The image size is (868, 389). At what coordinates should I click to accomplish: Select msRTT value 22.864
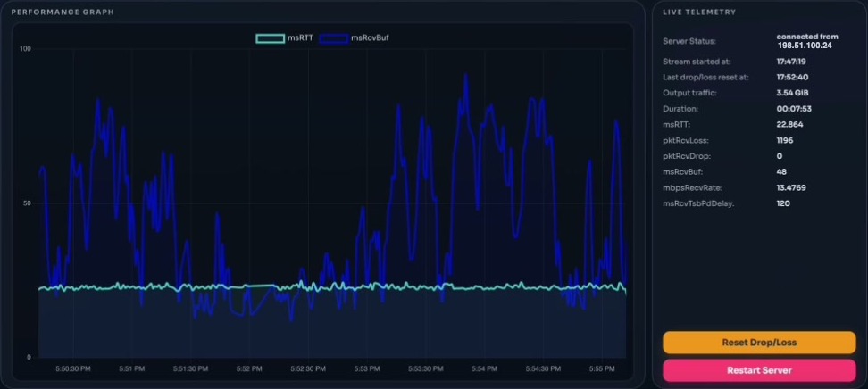pos(790,125)
